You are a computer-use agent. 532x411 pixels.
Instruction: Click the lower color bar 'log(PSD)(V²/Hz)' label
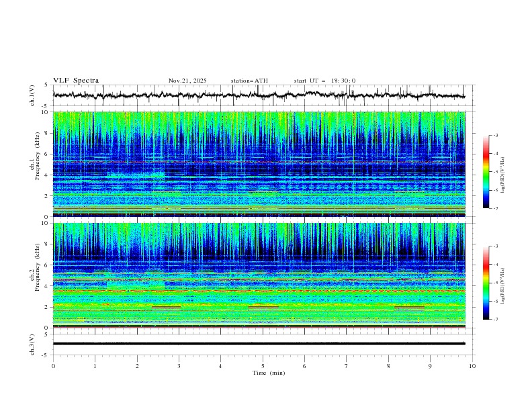coord(502,285)
